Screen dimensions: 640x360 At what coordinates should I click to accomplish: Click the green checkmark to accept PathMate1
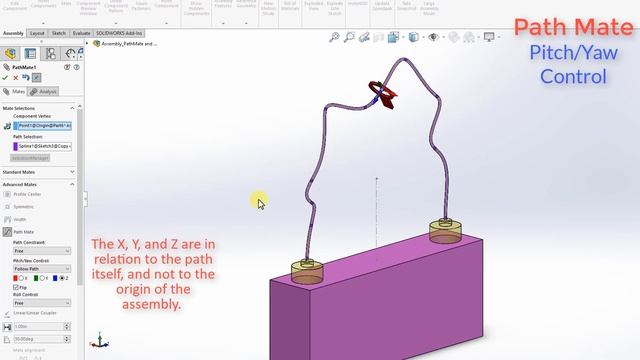[x=5, y=78]
